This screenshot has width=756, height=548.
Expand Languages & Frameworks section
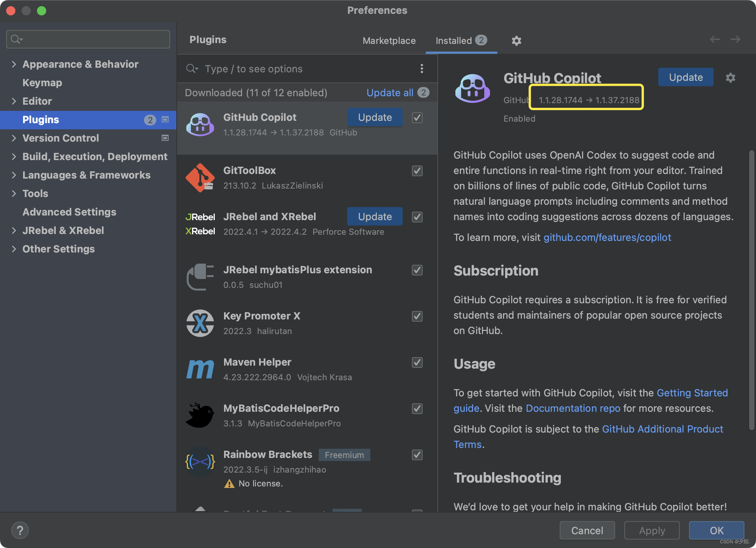tap(14, 175)
